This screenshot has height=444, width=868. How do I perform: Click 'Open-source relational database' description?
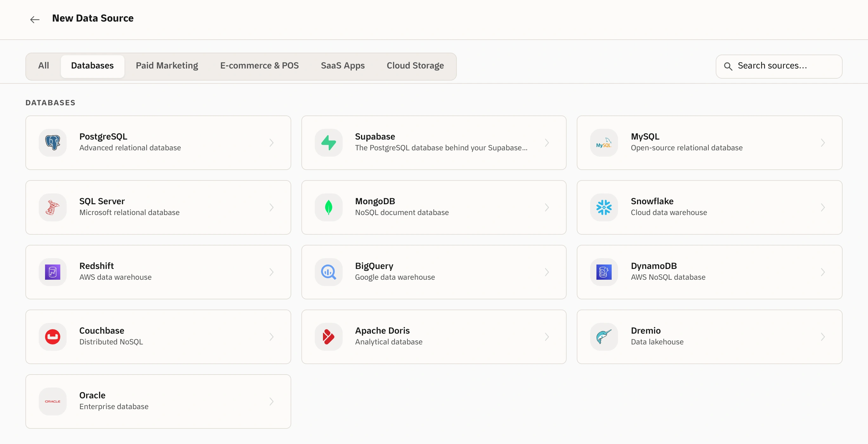pos(687,147)
